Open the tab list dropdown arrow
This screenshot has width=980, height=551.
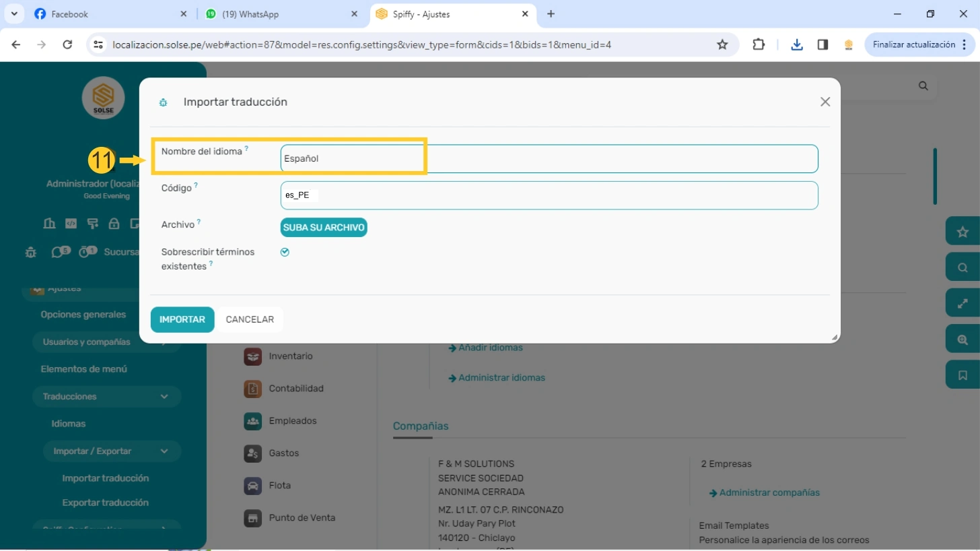14,13
